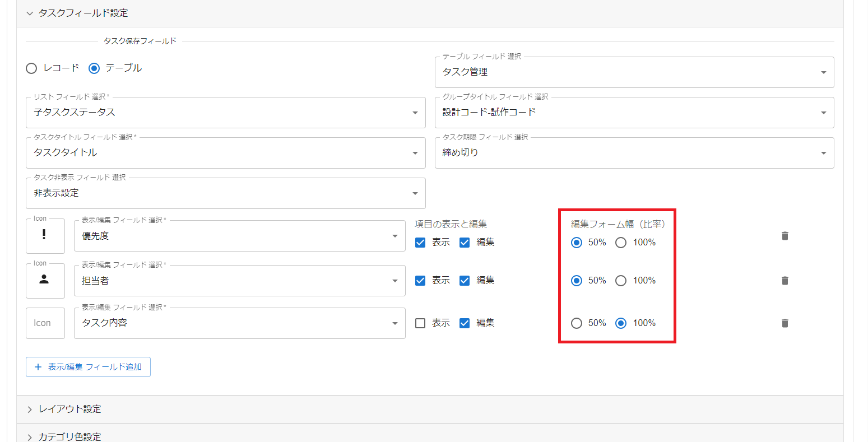868x442 pixels.
Task: Uncheck 編集 for the 担当者 field
Action: [464, 280]
